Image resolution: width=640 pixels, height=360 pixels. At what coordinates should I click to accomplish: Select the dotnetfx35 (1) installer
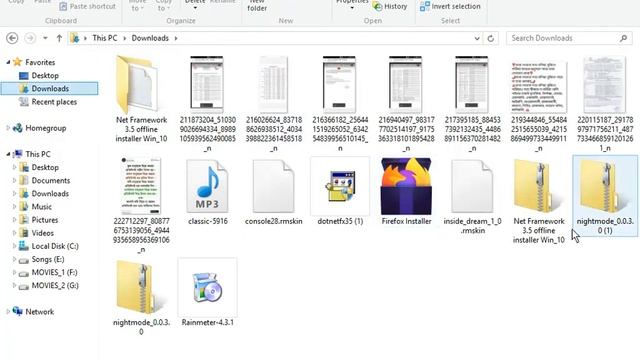(340, 192)
